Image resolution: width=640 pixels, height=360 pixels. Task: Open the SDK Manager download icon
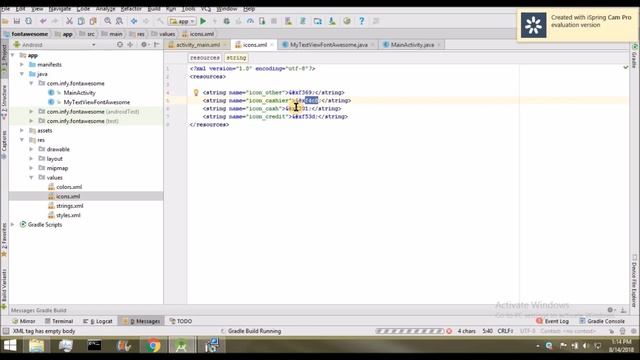(332, 21)
